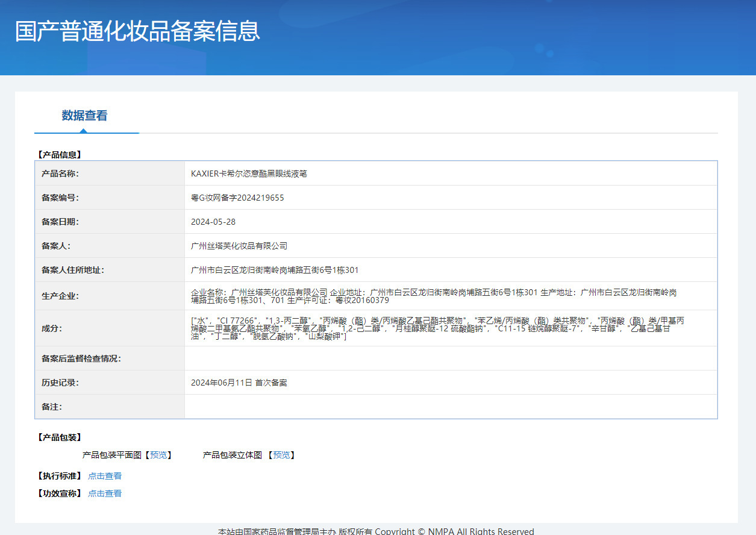The image size is (756, 535).
Task: Select the product name KAXIER卡希尔恣意酷黑眼线液笔
Action: (249, 174)
